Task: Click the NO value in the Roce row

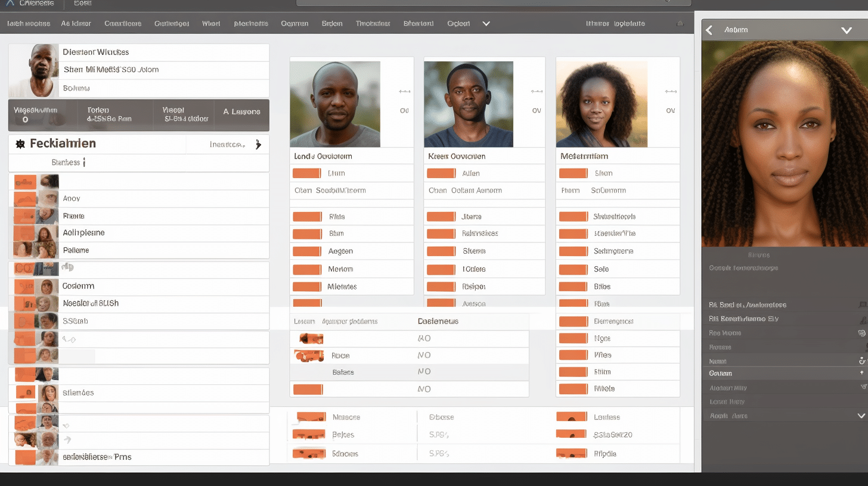Action: tap(424, 356)
